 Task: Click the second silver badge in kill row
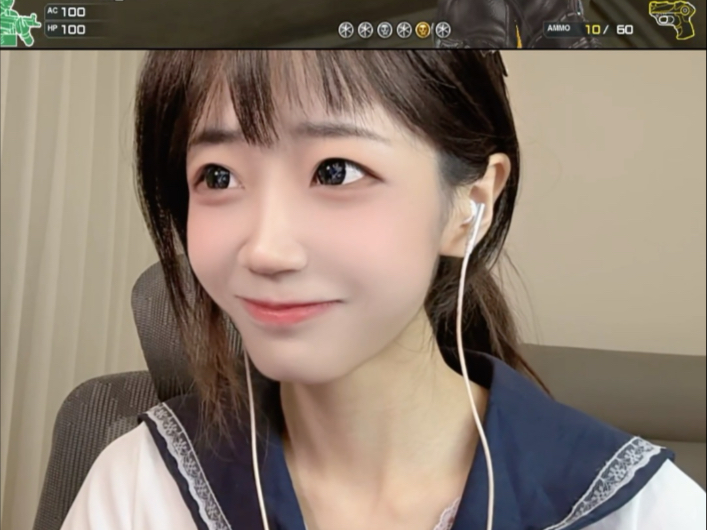click(366, 29)
